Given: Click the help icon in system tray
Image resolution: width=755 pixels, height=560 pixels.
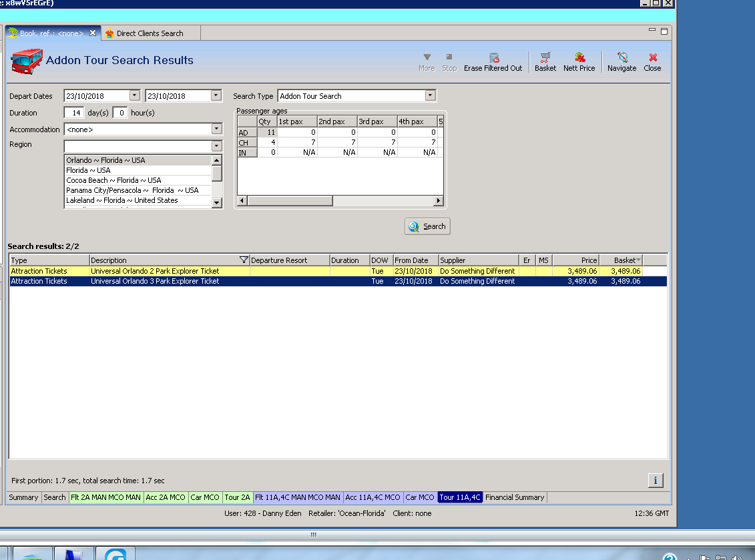Looking at the screenshot, I should click(x=670, y=557).
